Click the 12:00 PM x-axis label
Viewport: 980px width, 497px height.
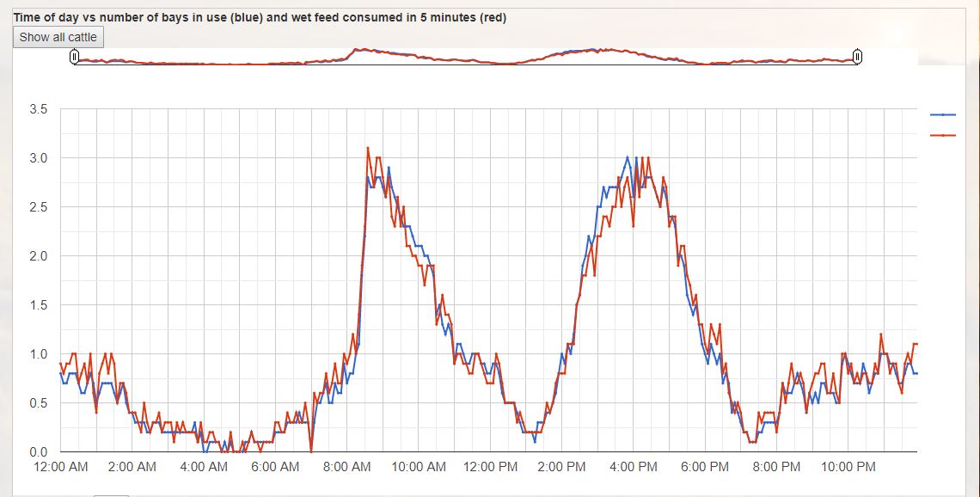coord(490,467)
